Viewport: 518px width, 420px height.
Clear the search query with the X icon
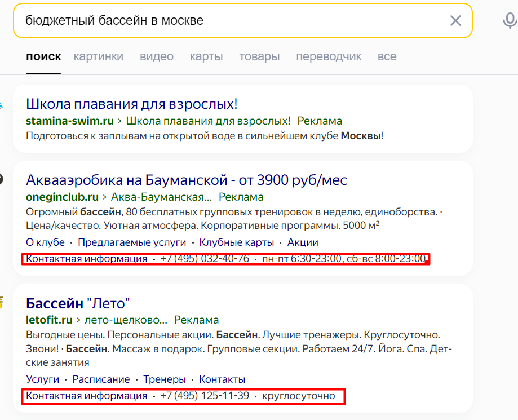[455, 20]
